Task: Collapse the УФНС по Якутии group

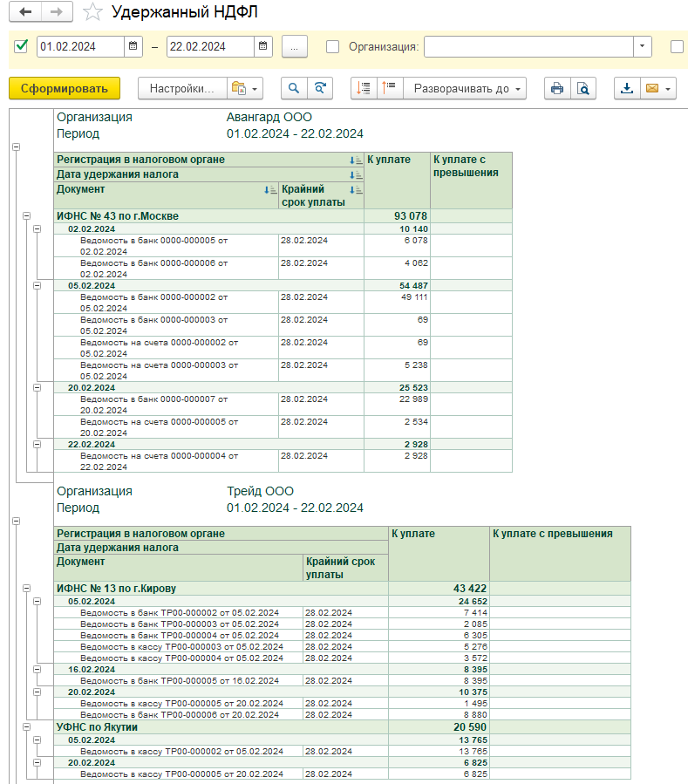Action: [26, 727]
